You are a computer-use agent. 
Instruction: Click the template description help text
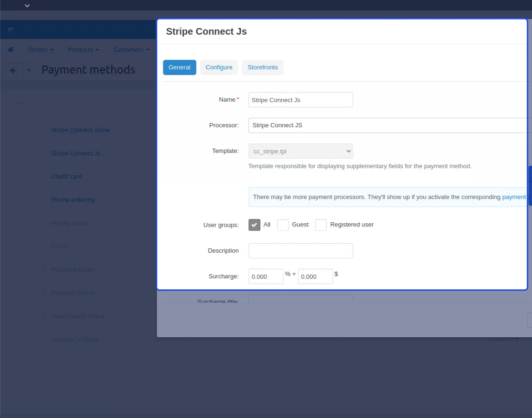click(360, 166)
